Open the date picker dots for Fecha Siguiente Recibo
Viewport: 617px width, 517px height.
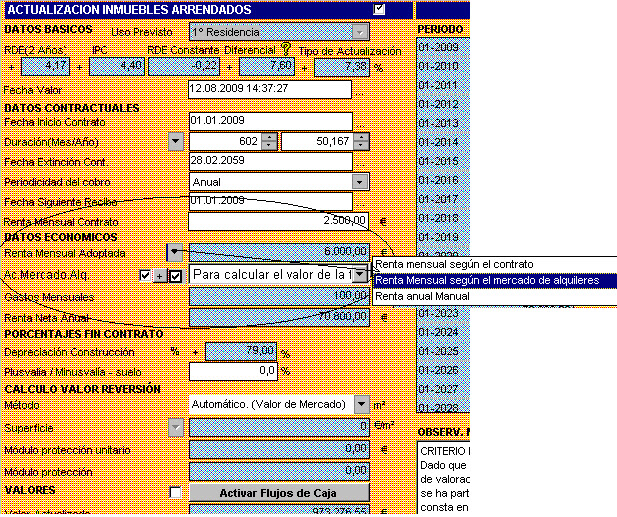(x=359, y=204)
